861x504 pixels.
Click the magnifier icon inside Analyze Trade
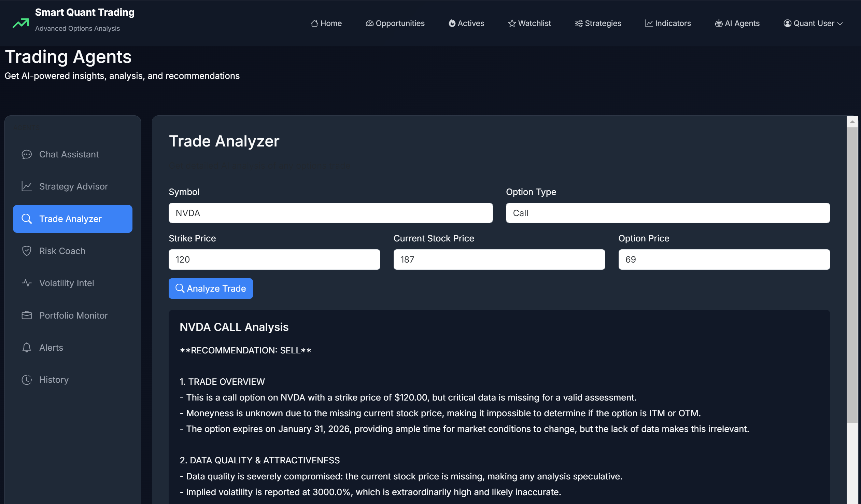tap(180, 289)
